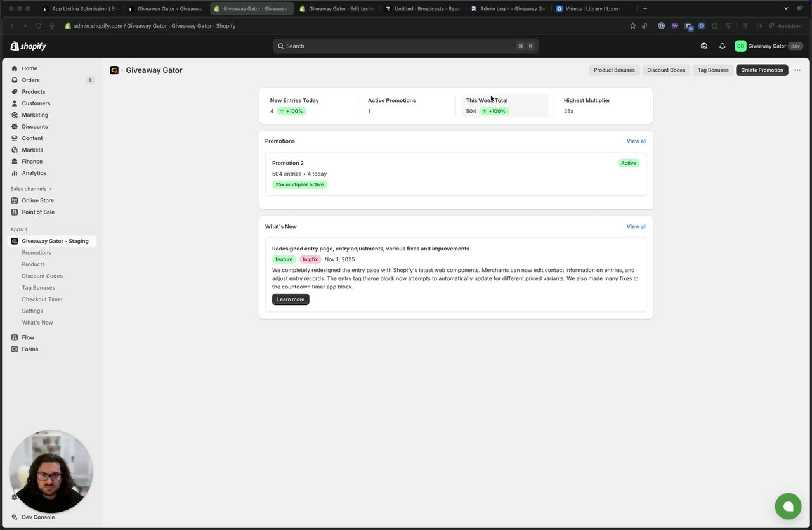This screenshot has height=530, width=812.
Task: Click the Markets globe icon
Action: (x=15, y=150)
